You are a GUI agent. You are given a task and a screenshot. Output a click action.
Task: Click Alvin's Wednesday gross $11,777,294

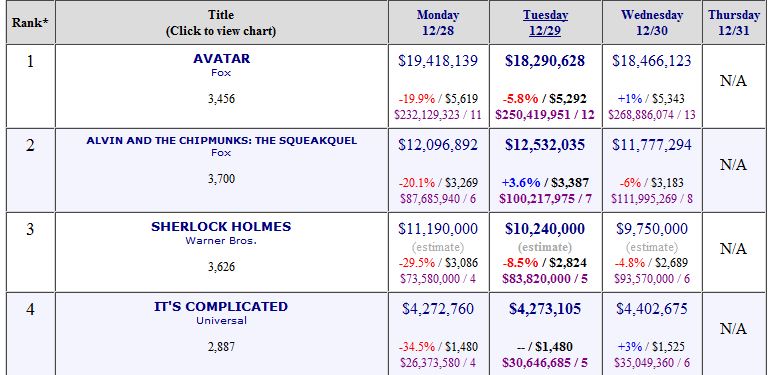(x=652, y=145)
